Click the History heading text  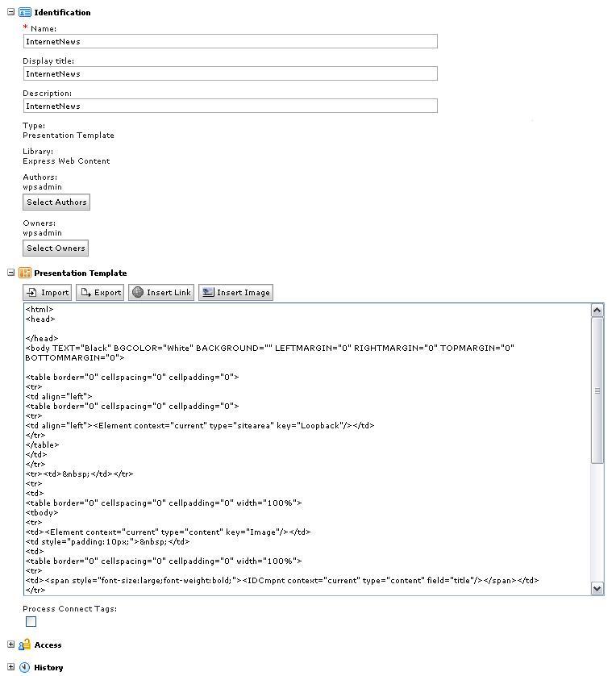48,668
